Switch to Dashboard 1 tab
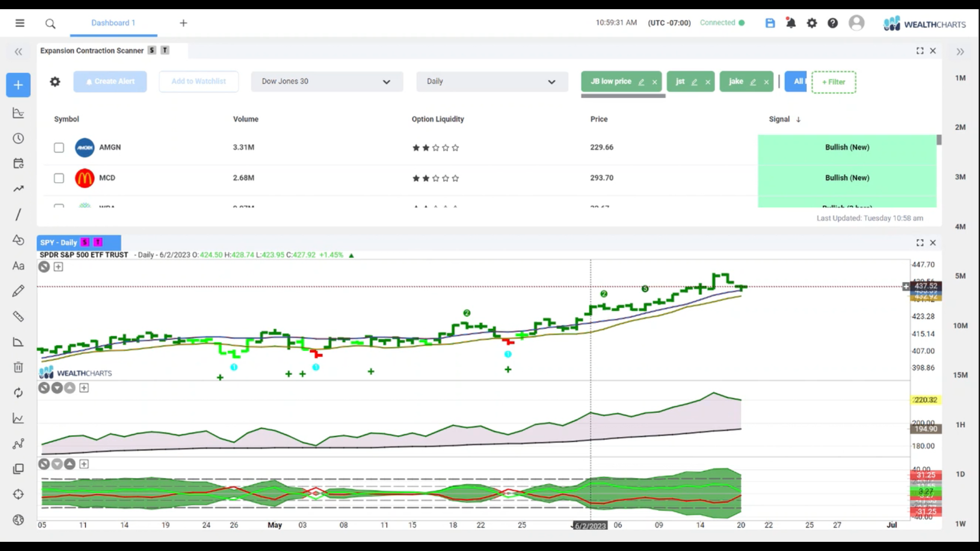The height and width of the screenshot is (551, 980). [x=113, y=23]
